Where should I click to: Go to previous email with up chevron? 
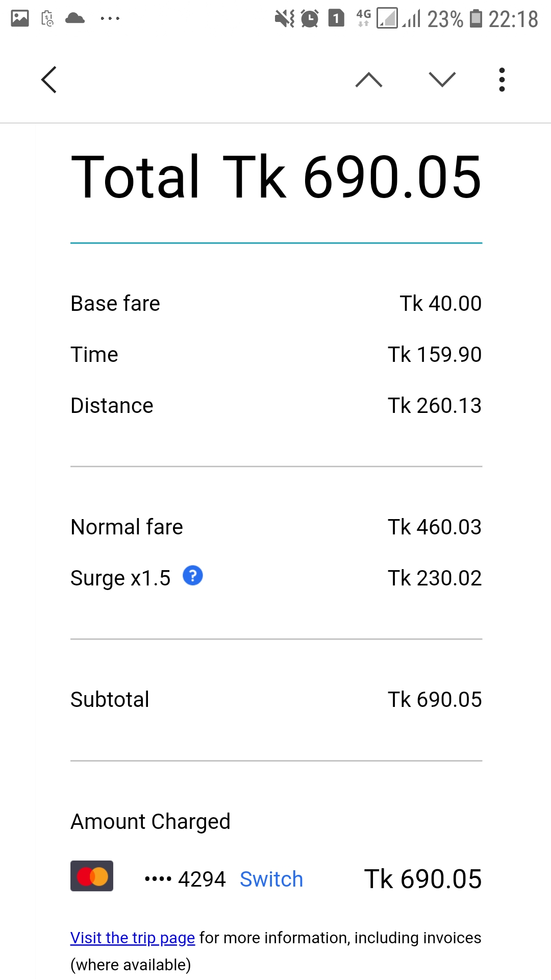(x=369, y=80)
